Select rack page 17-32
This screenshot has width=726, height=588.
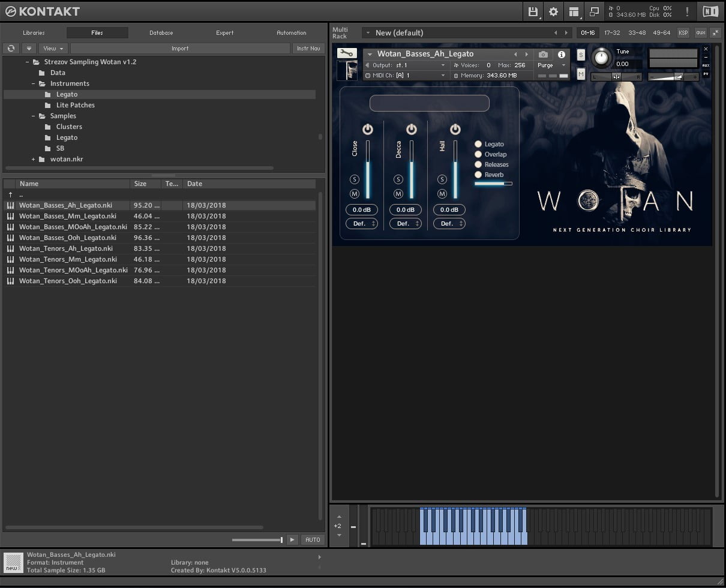[612, 32]
